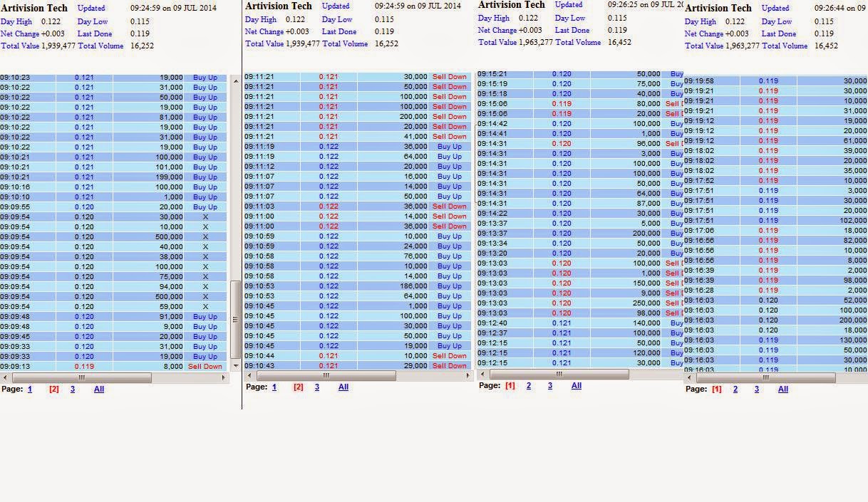Viewport: 868px width, 502px height.
Task: Select the 91,000 Buy Up row at 09:09:48
Action: pyautogui.click(x=113, y=317)
